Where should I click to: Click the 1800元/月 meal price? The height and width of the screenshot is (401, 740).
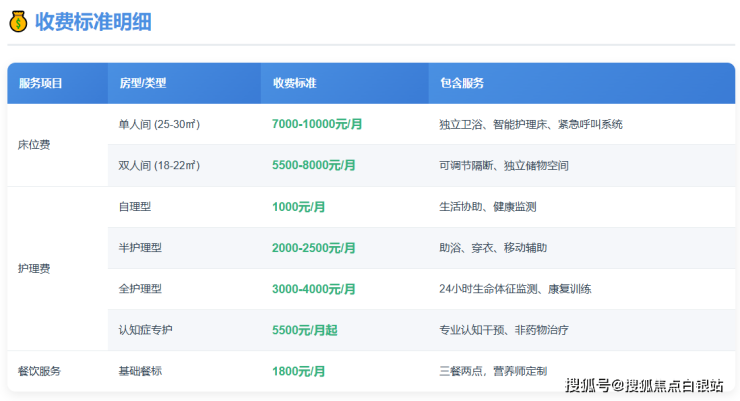[299, 371]
